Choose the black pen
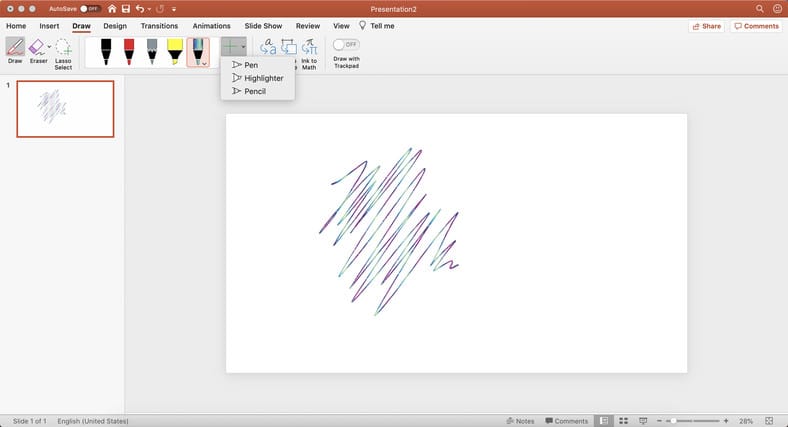 [106, 52]
